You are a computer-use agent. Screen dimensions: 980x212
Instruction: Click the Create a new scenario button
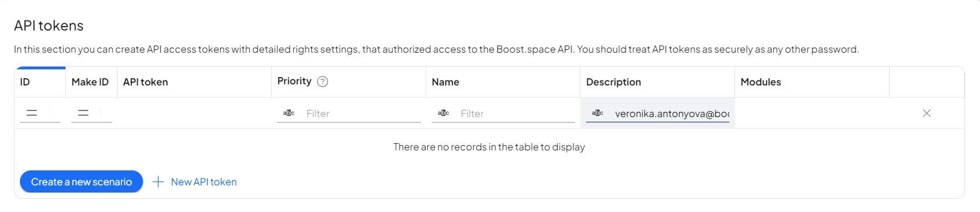click(x=81, y=181)
